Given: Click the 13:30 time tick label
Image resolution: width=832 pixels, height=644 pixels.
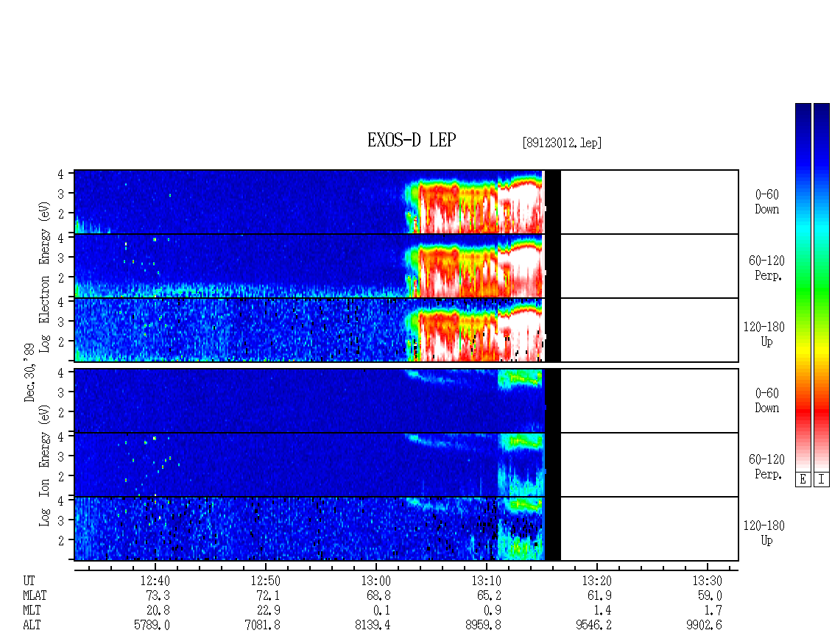Looking at the screenshot, I should point(708,581).
